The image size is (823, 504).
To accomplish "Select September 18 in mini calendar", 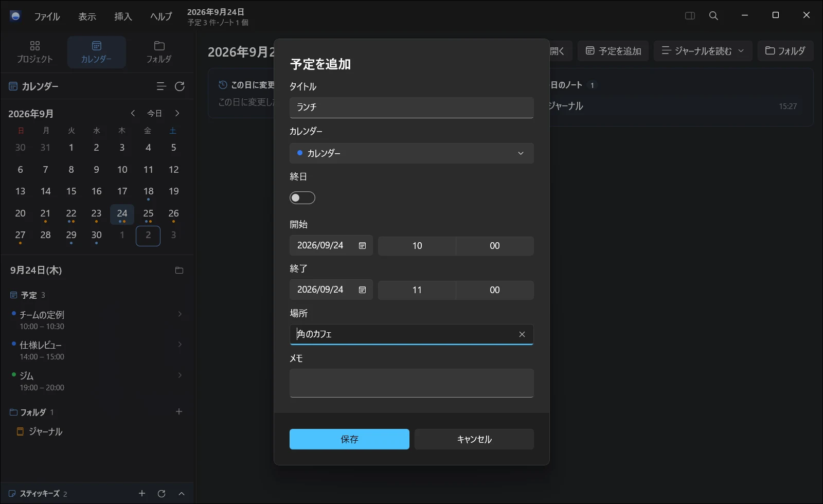I will pyautogui.click(x=148, y=192).
